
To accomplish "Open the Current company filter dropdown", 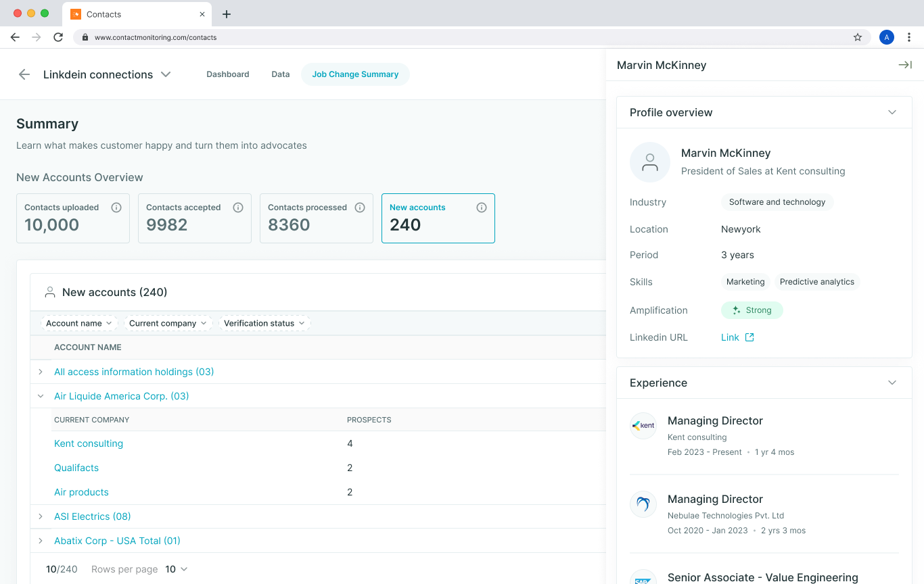I will click(168, 323).
